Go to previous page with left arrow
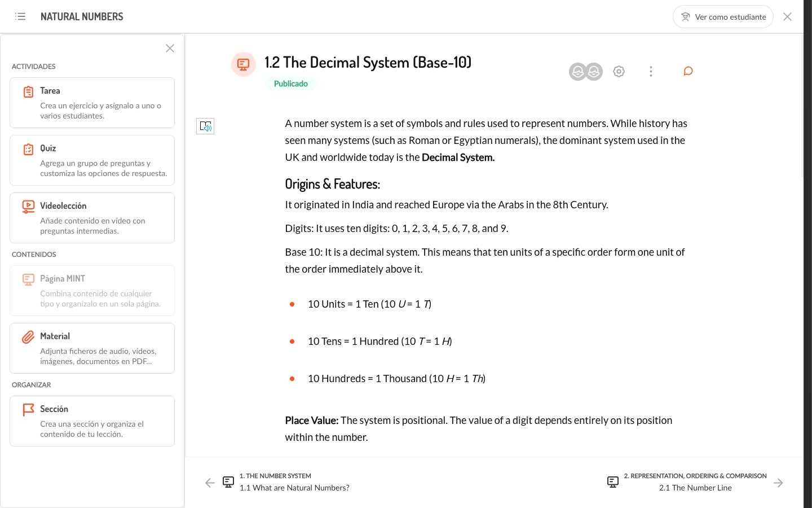 pyautogui.click(x=210, y=483)
